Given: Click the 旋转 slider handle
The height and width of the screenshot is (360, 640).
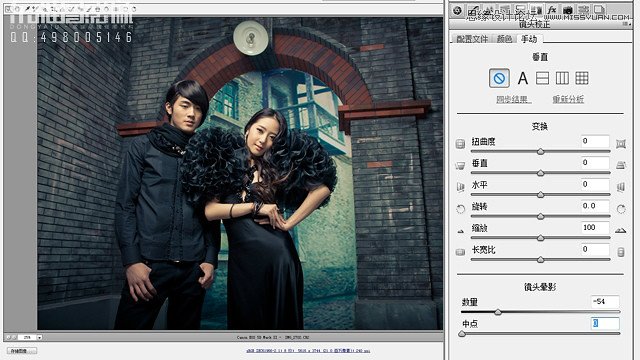Looking at the screenshot, I should (540, 216).
